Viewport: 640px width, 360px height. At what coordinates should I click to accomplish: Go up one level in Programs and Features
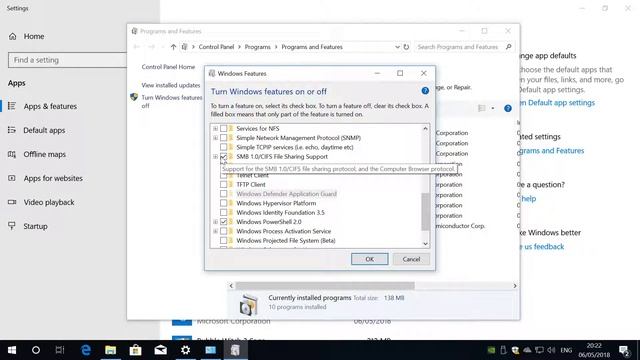[173, 47]
